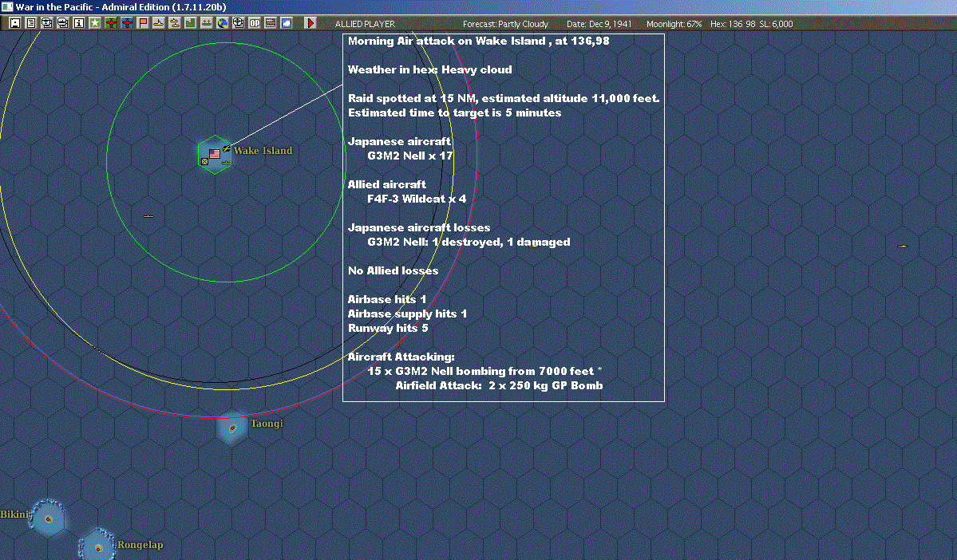Click 'Japanese aircraft losses' heading
Viewport: 957px width, 560px height.
click(x=419, y=227)
